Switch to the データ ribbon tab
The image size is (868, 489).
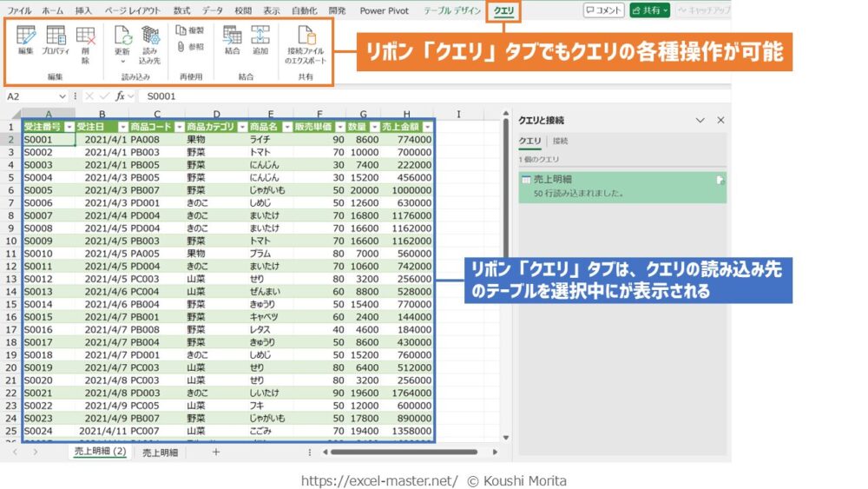212,11
